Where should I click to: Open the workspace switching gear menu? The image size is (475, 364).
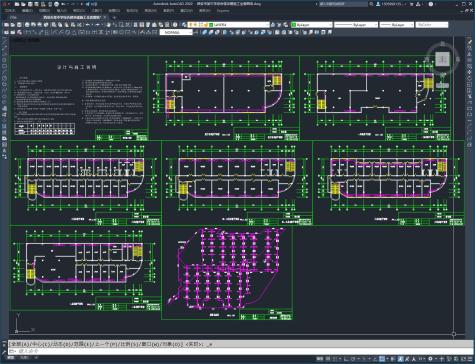[x=430, y=359]
